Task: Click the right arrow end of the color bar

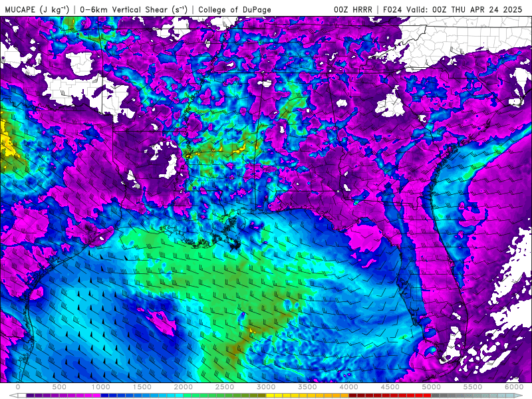Action: tap(518, 395)
